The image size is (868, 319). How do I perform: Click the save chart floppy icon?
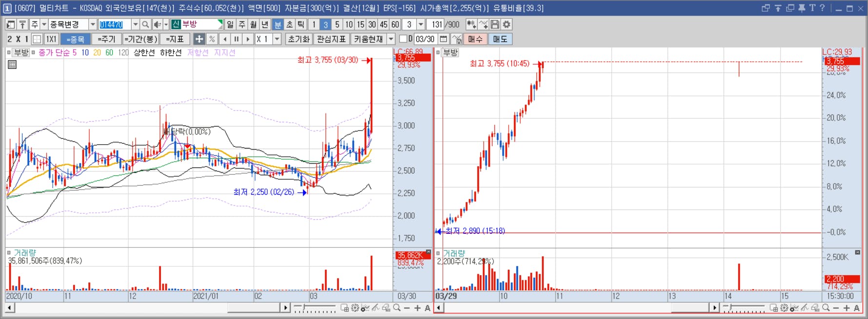click(495, 24)
